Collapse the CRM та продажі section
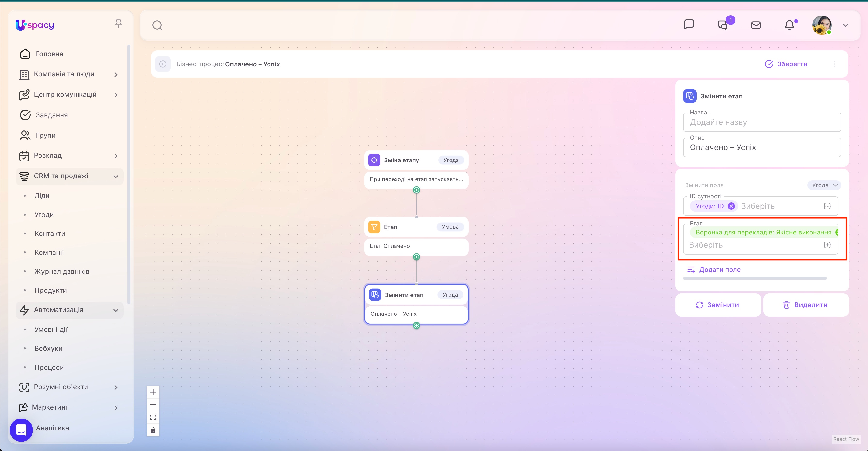The width and height of the screenshot is (868, 451). click(116, 176)
